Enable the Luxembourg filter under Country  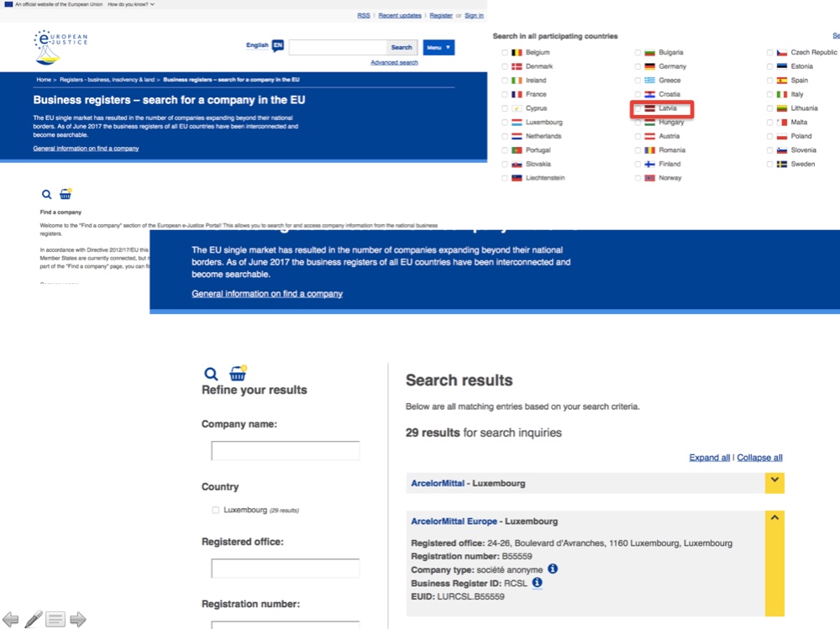click(215, 510)
